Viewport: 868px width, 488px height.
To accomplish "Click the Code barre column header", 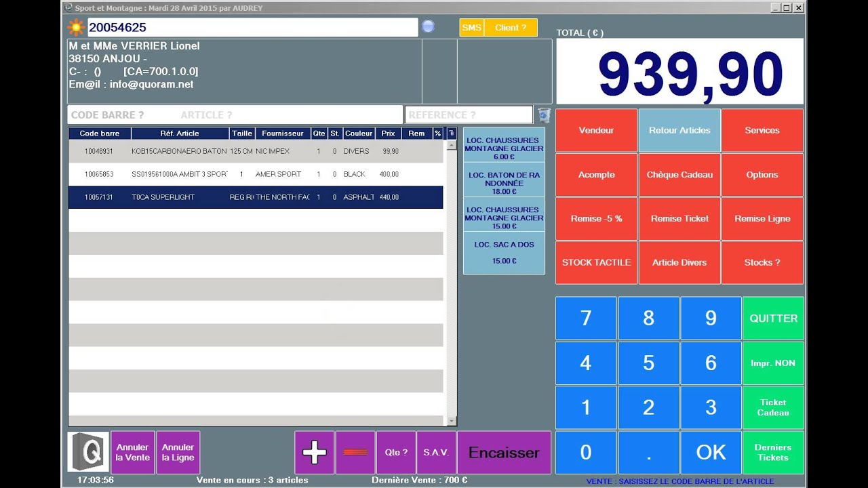I will coord(100,134).
